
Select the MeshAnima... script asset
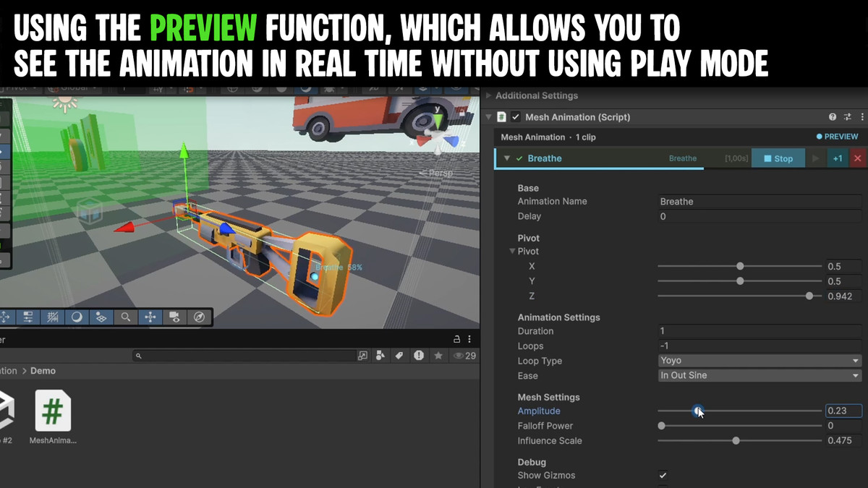[53, 418]
